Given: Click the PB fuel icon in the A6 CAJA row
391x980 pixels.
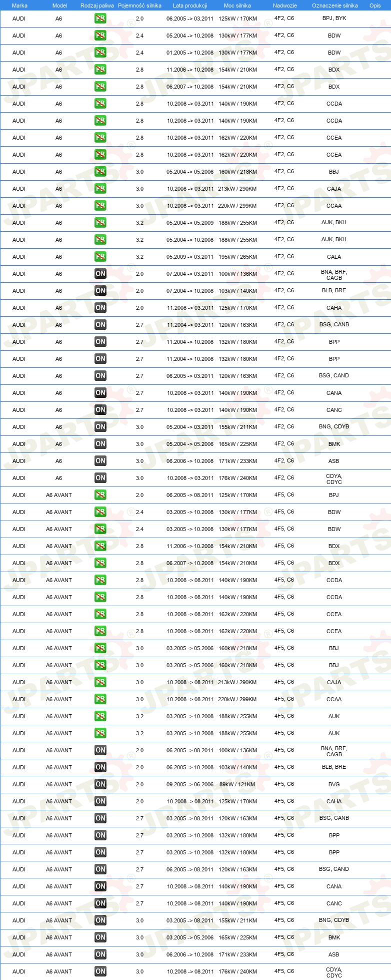Looking at the screenshot, I should (x=100, y=189).
